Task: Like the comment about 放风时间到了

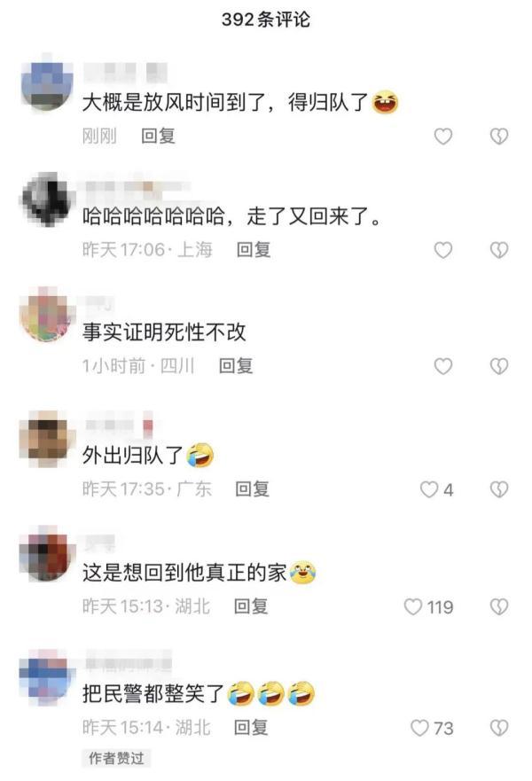Action: pyautogui.click(x=442, y=136)
